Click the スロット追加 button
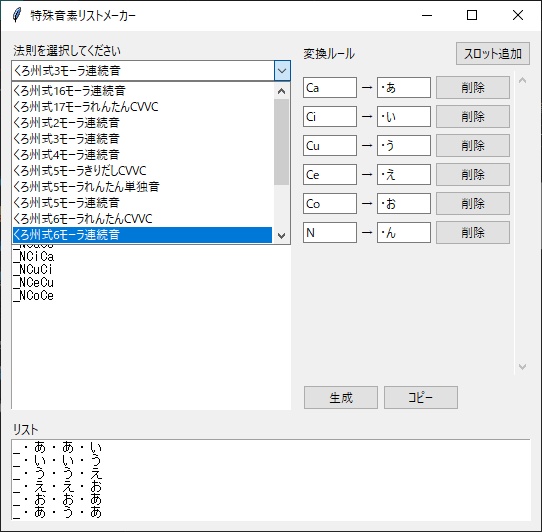This screenshot has width=542, height=532. pyautogui.click(x=493, y=54)
